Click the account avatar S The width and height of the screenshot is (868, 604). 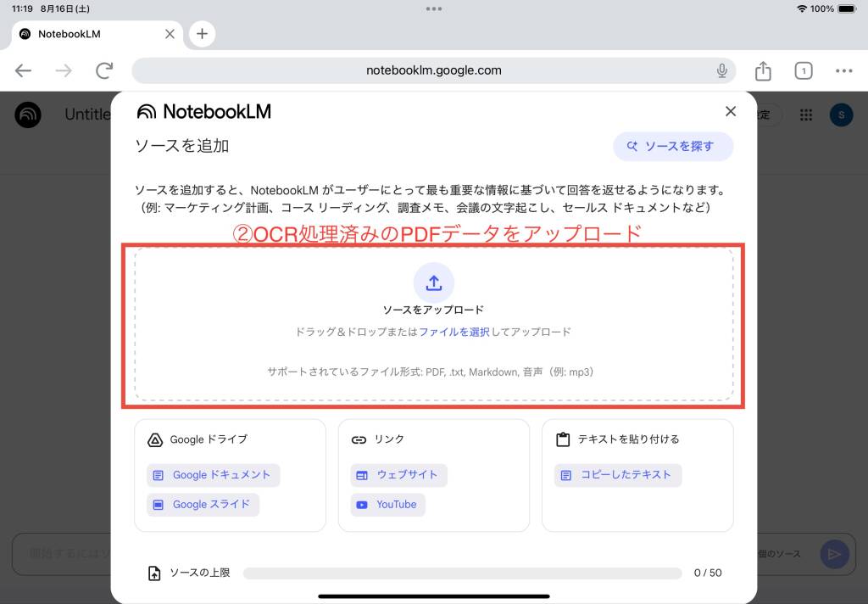coord(841,115)
